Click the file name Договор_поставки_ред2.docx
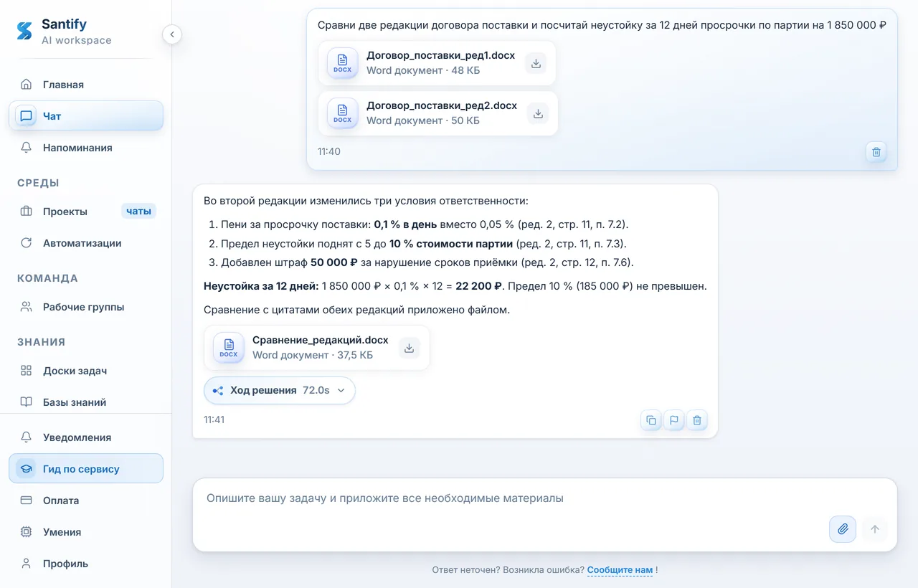Image resolution: width=918 pixels, height=588 pixels. coord(442,105)
